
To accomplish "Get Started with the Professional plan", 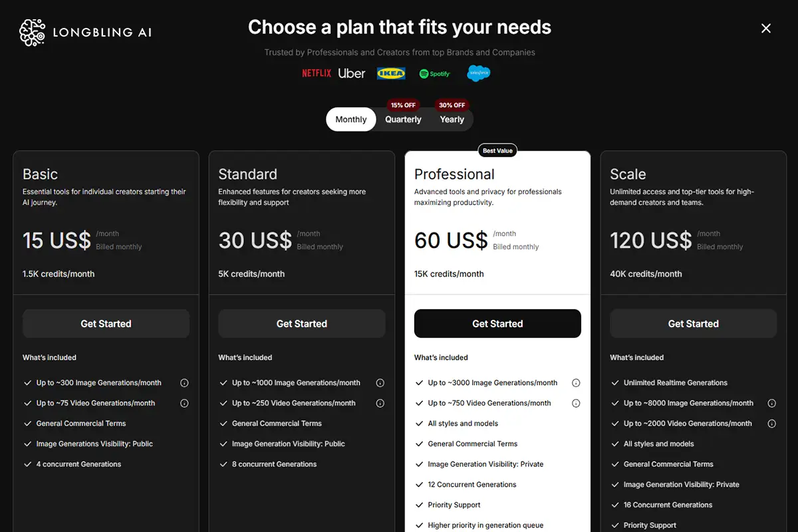I will (x=497, y=324).
